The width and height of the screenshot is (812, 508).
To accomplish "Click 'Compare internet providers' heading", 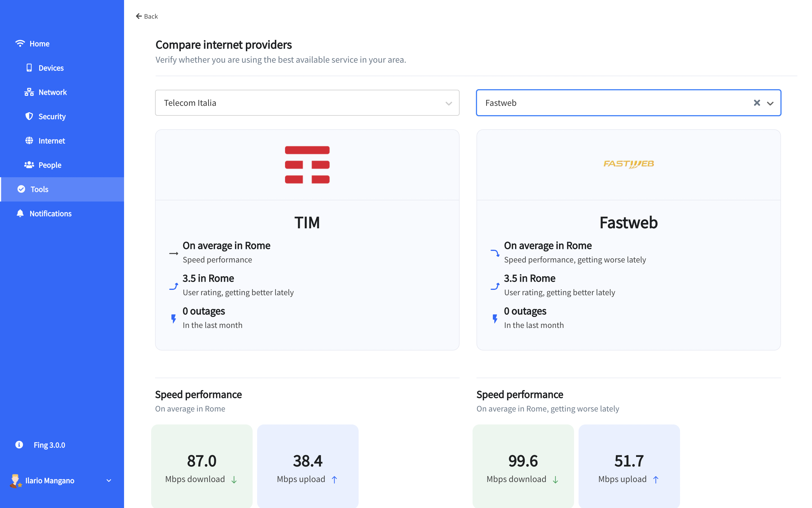I will (x=224, y=45).
